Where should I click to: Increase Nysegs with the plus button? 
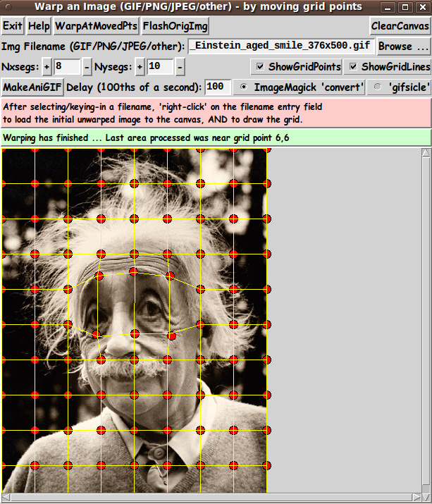click(x=140, y=67)
